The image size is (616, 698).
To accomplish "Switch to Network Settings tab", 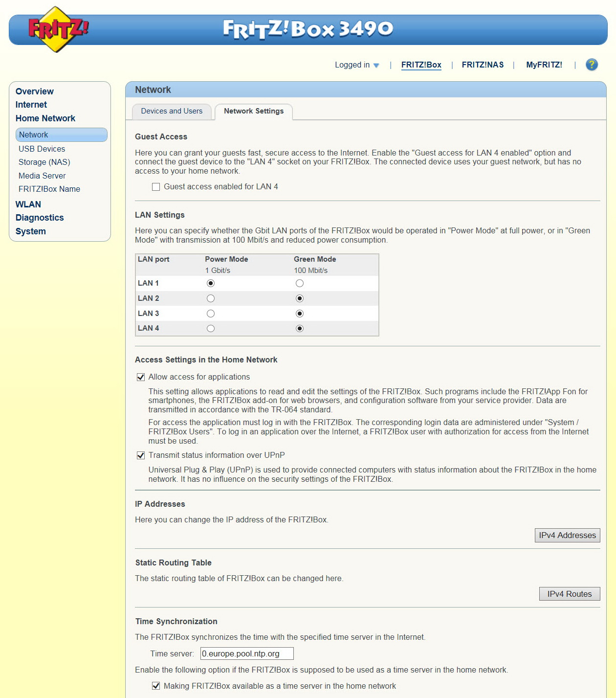I will click(254, 111).
